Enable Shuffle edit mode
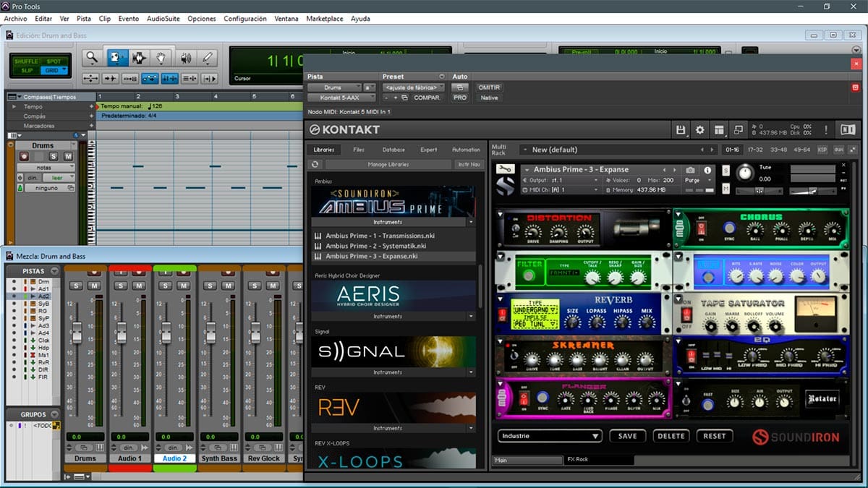868x488 pixels. [26, 61]
